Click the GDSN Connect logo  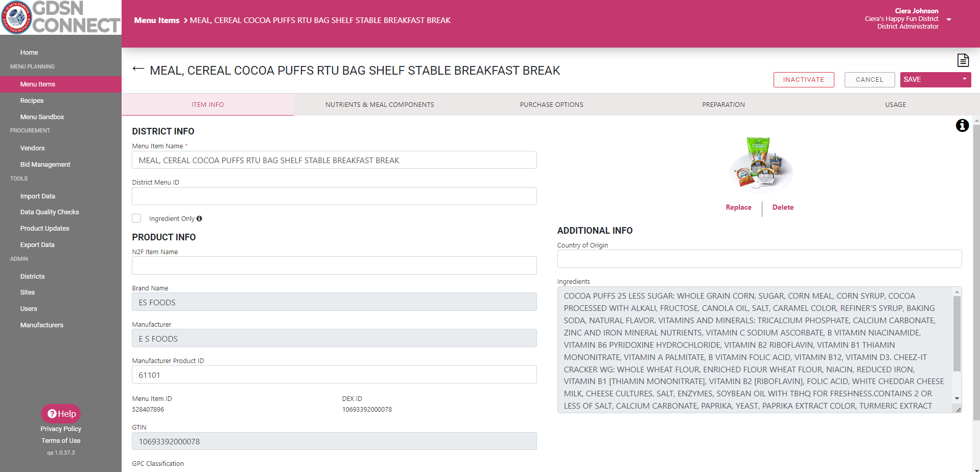(x=61, y=17)
